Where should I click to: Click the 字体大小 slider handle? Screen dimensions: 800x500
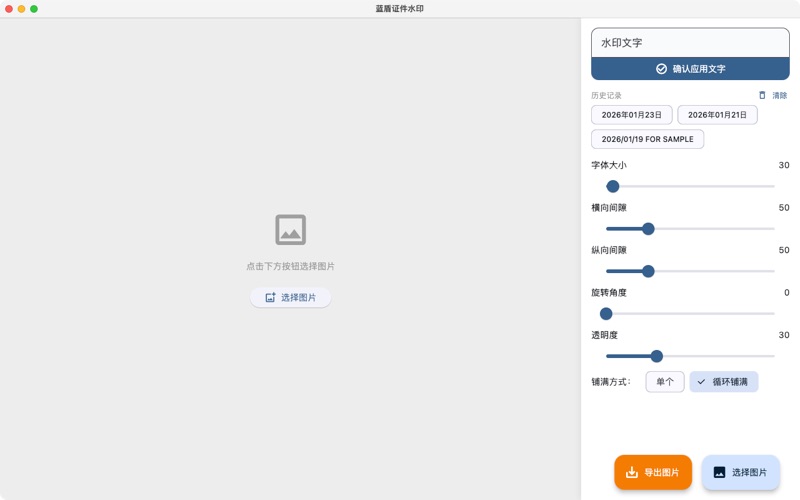tap(613, 186)
